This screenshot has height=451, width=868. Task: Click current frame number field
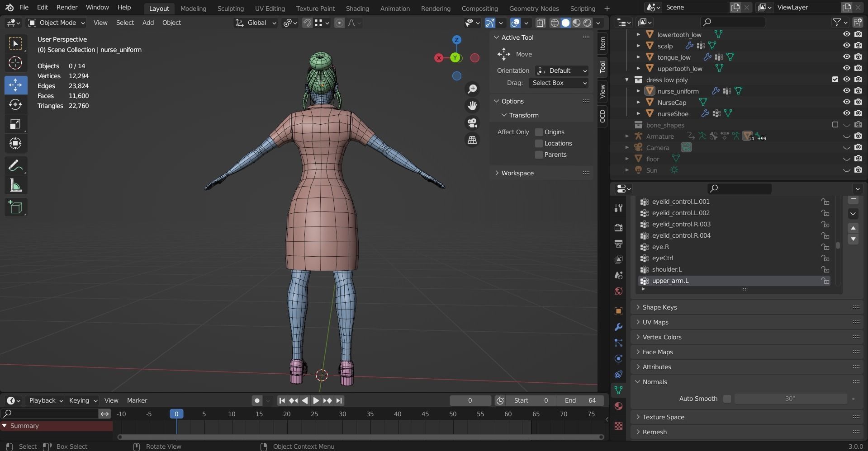click(470, 400)
